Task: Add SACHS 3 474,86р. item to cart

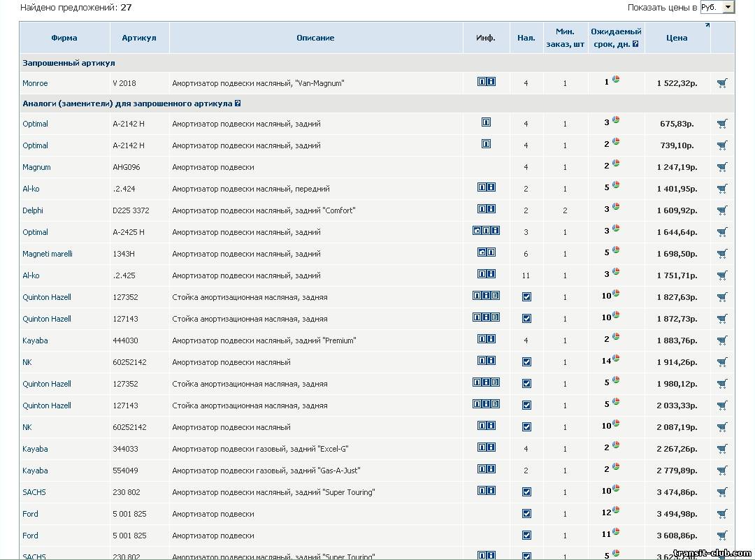Action: (x=721, y=492)
